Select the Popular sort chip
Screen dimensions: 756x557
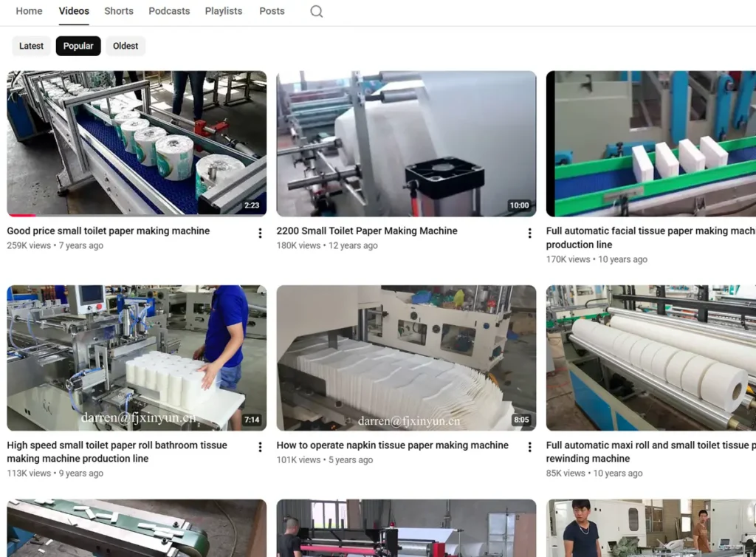(x=78, y=46)
